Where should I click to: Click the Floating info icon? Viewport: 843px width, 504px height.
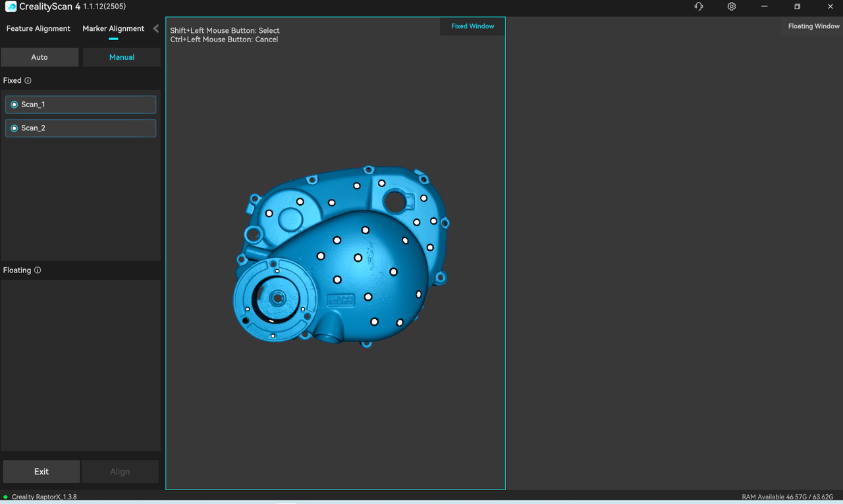(38, 270)
